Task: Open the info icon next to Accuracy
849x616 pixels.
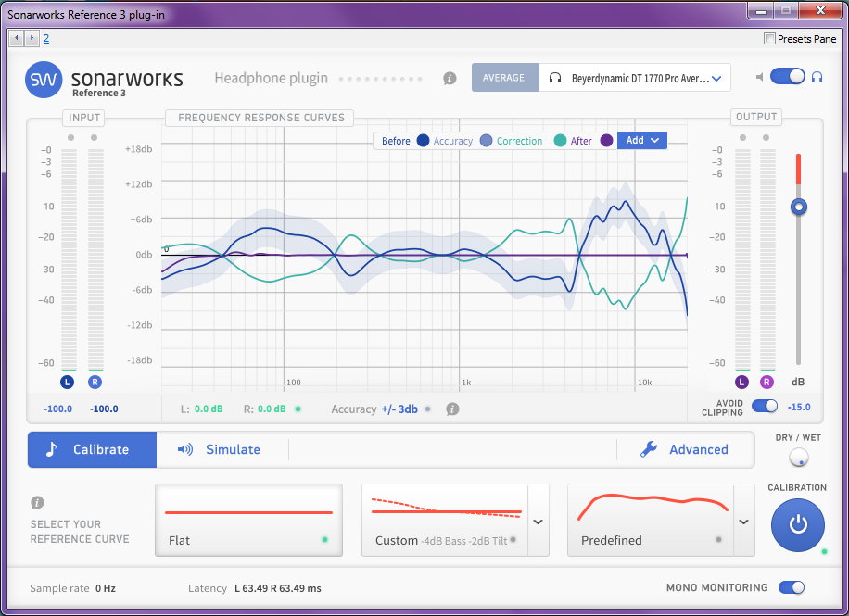Action: 452,409
